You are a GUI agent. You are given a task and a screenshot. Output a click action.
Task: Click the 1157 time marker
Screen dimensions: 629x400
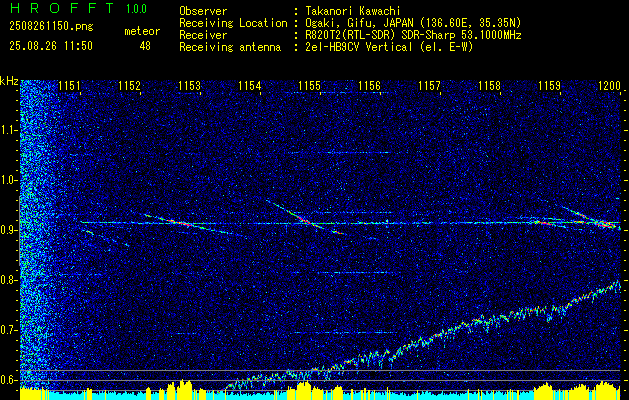429,86
